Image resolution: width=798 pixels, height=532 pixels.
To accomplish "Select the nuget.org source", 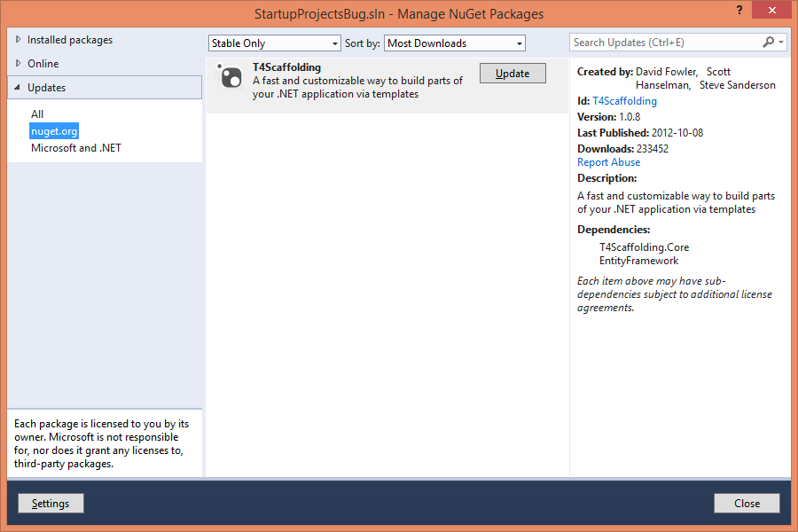I will [x=54, y=131].
